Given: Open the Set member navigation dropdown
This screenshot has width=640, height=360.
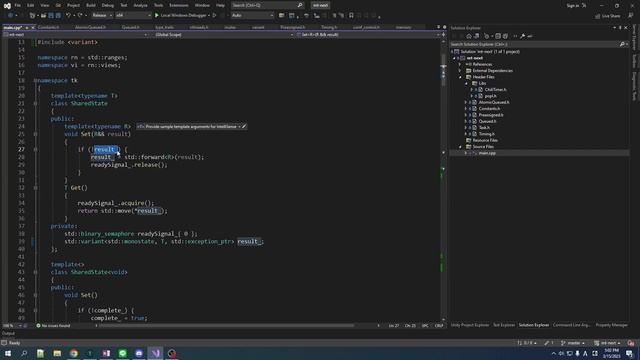Looking at the screenshot, I should [x=369, y=35].
